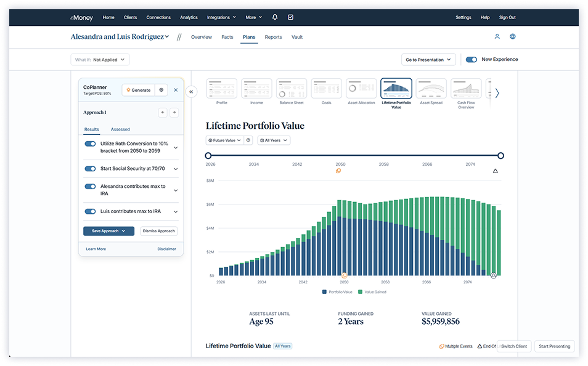This screenshot has height=366, width=588.
Task: Open the Reports tab
Action: pos(273,37)
